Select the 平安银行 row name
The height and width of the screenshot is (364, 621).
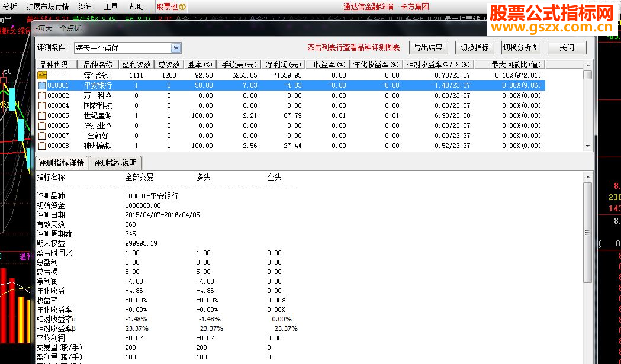98,85
